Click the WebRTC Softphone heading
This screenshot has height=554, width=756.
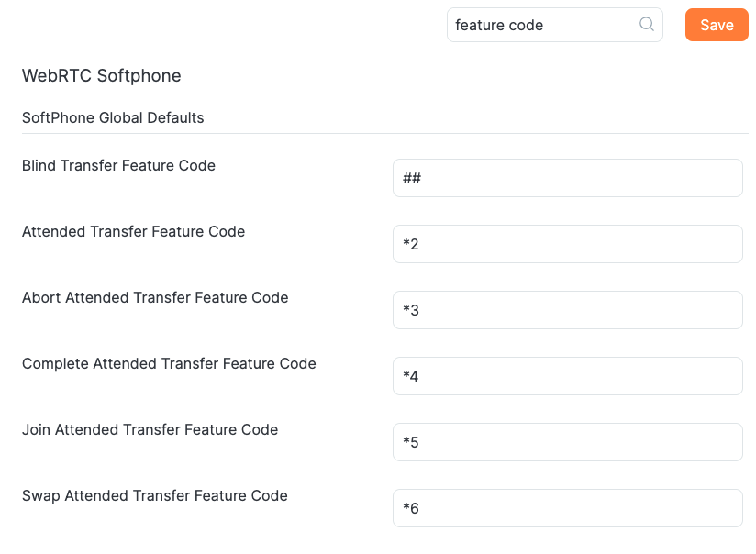(x=101, y=75)
